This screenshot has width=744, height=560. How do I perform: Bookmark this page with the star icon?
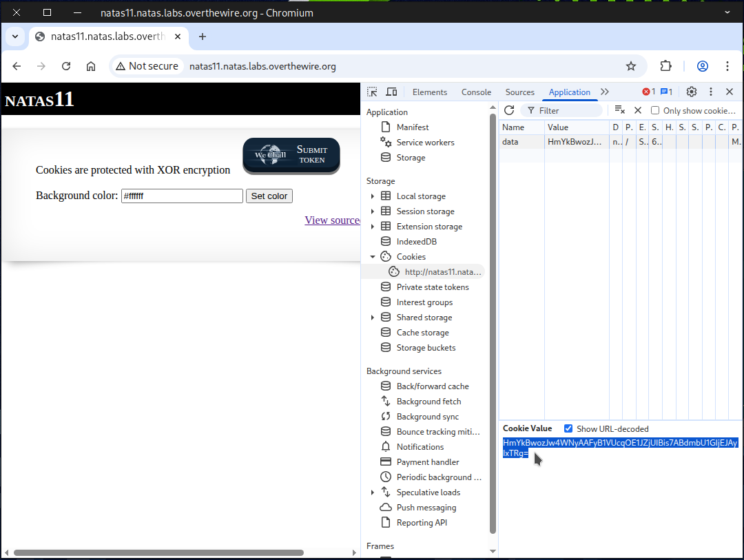click(x=631, y=66)
